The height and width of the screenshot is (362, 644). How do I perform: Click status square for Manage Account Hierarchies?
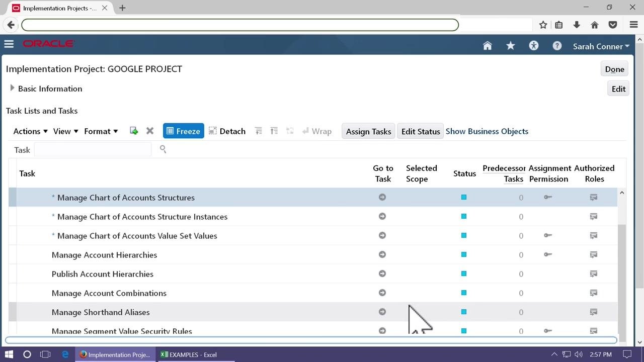(464, 254)
